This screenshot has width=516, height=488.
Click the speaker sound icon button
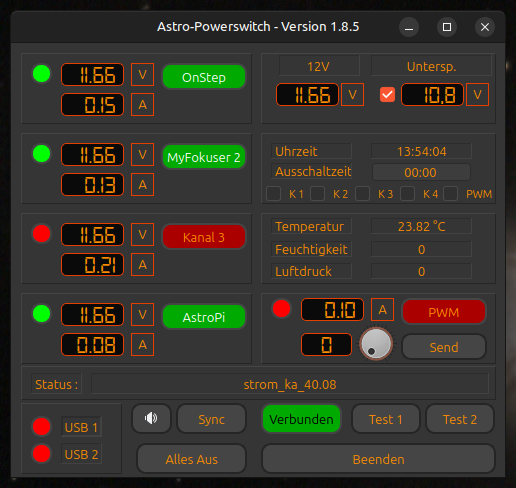click(151, 419)
